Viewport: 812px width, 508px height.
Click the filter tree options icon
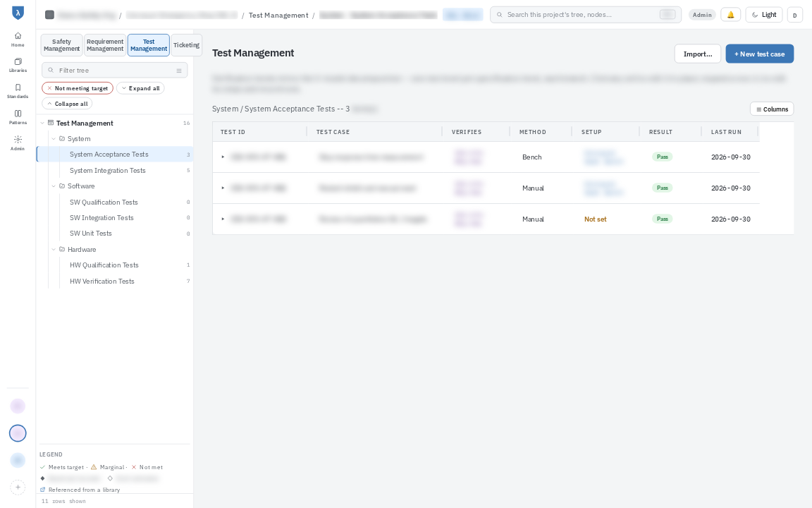click(179, 71)
